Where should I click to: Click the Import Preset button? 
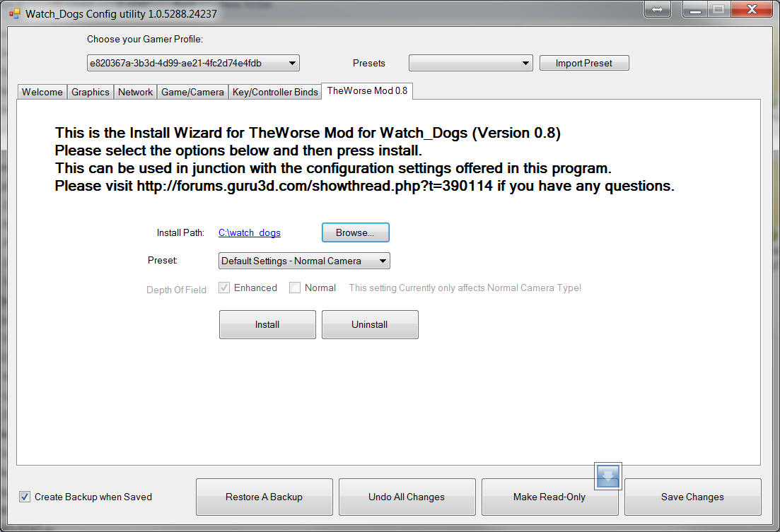[x=584, y=63]
